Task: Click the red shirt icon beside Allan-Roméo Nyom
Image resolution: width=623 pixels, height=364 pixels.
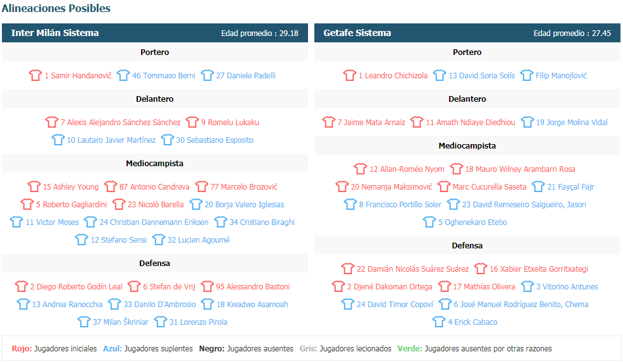Action: [x=361, y=169]
